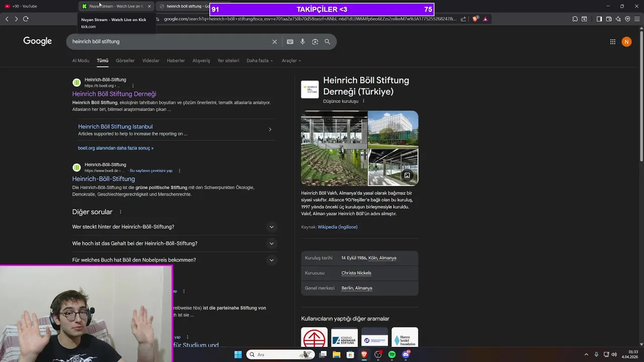Open the Google apps grid

pyautogui.click(x=613, y=42)
